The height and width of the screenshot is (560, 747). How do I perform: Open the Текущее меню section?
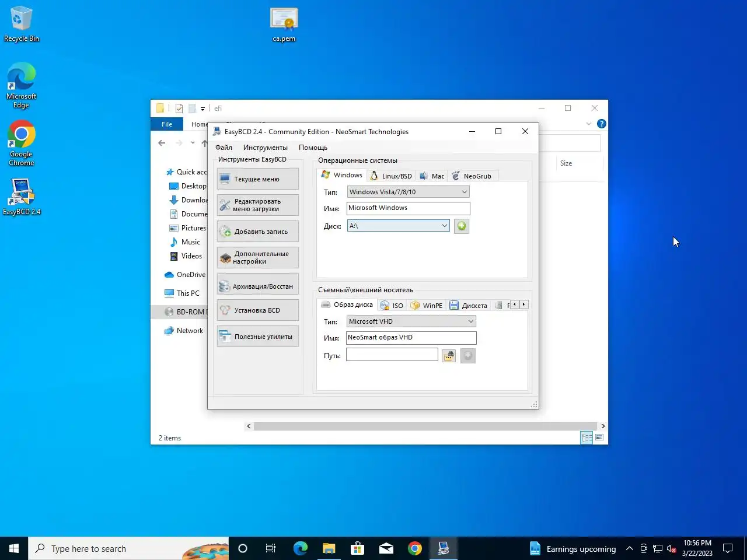click(x=257, y=179)
